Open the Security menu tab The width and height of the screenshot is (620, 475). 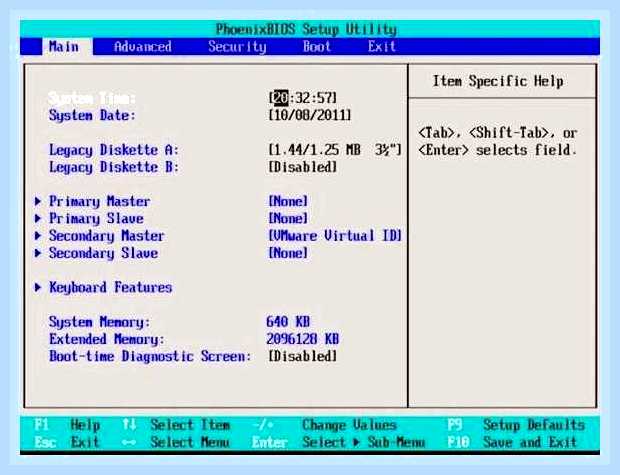point(237,47)
